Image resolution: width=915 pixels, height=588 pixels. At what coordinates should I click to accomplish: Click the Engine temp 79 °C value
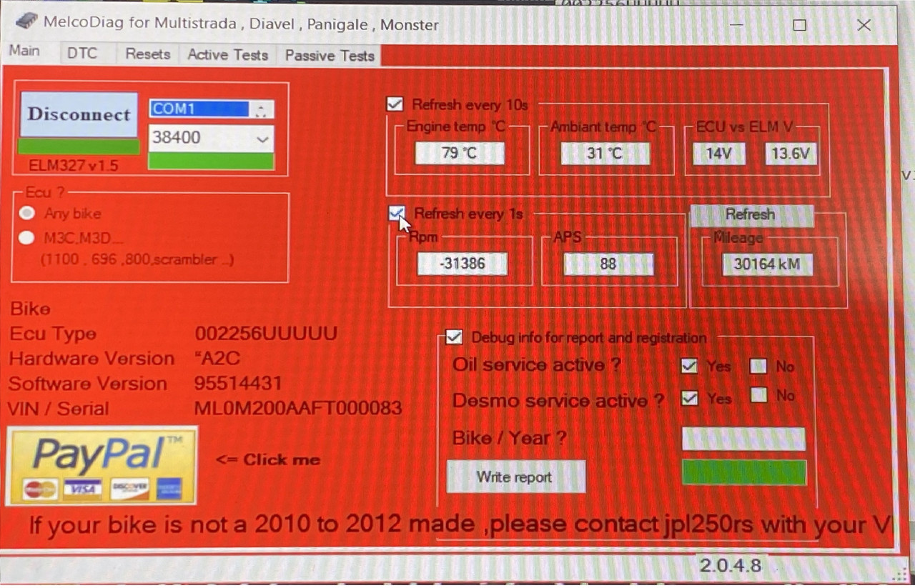460,153
